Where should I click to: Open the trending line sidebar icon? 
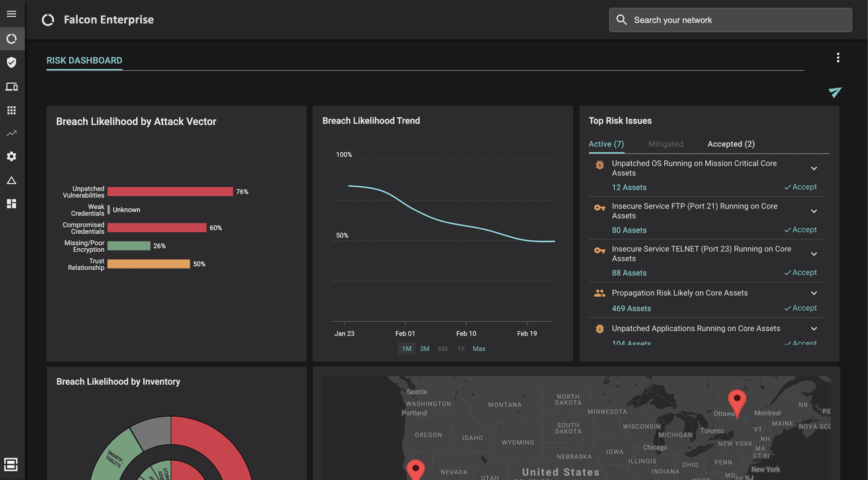point(11,133)
